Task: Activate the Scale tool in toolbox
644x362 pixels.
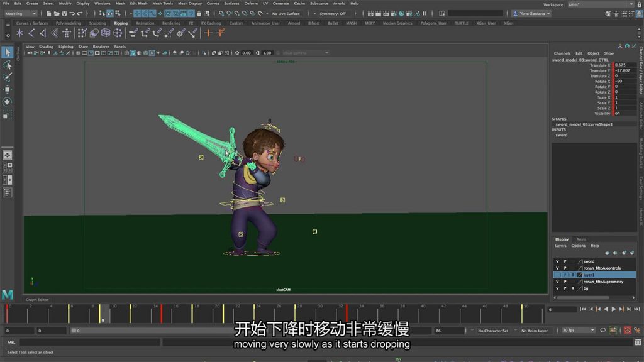Action: [8, 114]
